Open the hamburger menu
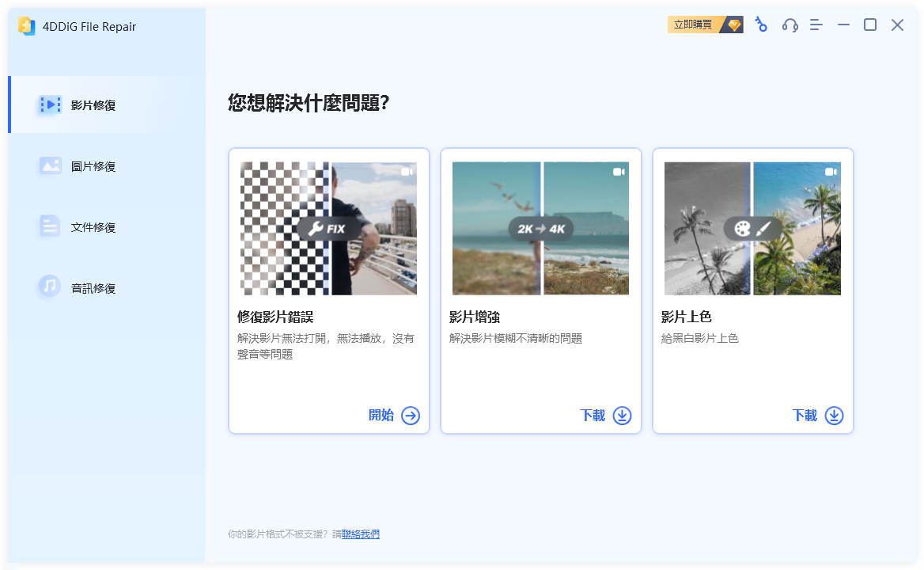 click(x=816, y=25)
